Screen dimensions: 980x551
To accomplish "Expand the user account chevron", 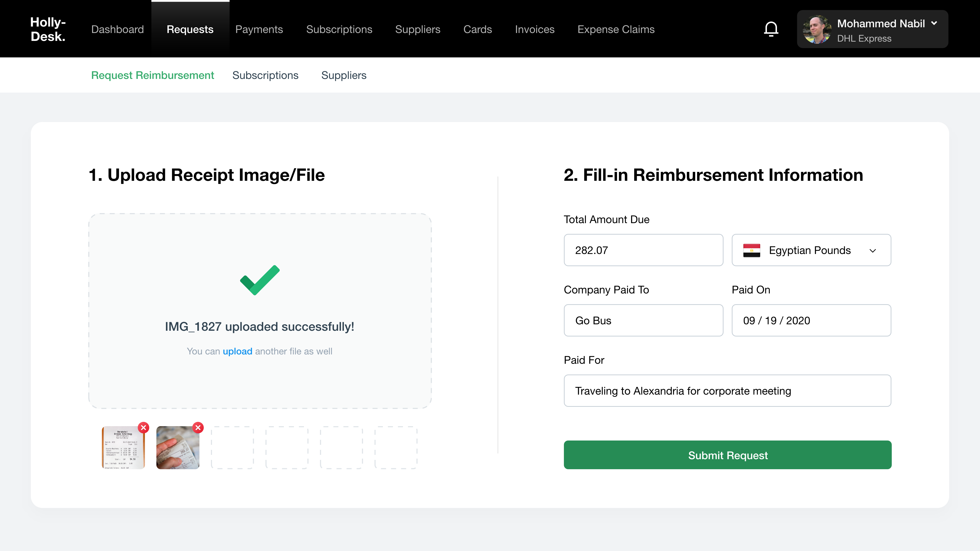I will click(934, 24).
